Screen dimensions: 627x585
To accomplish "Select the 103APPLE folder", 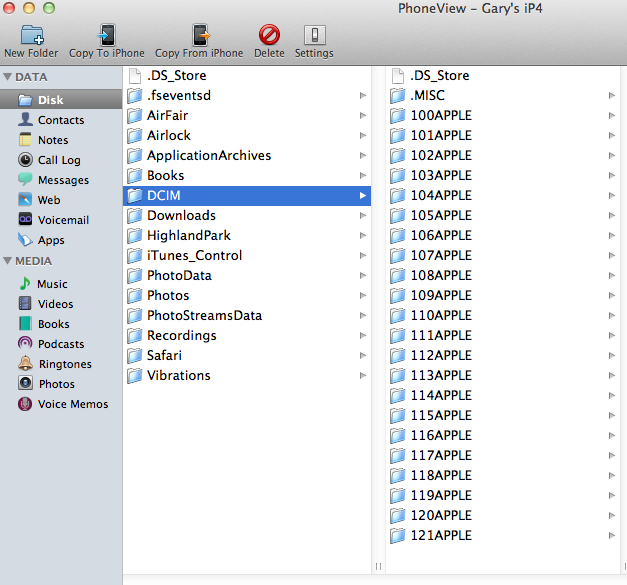I will coord(503,176).
